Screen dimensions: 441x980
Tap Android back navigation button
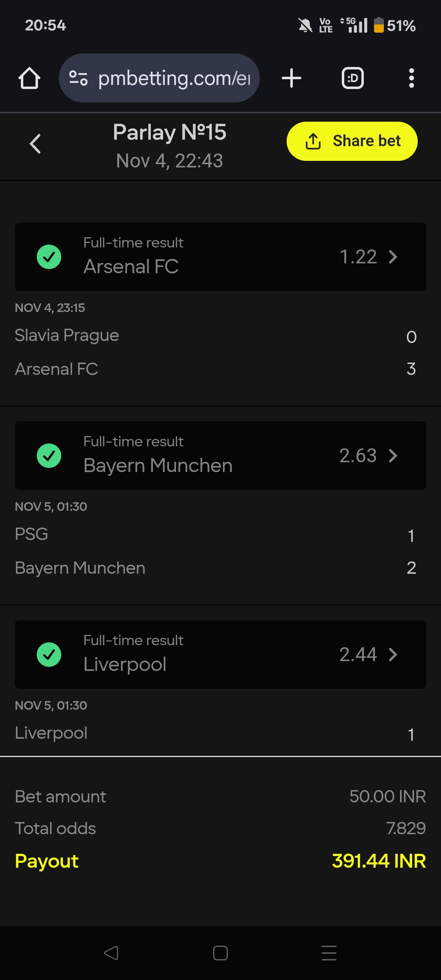pyautogui.click(x=111, y=953)
